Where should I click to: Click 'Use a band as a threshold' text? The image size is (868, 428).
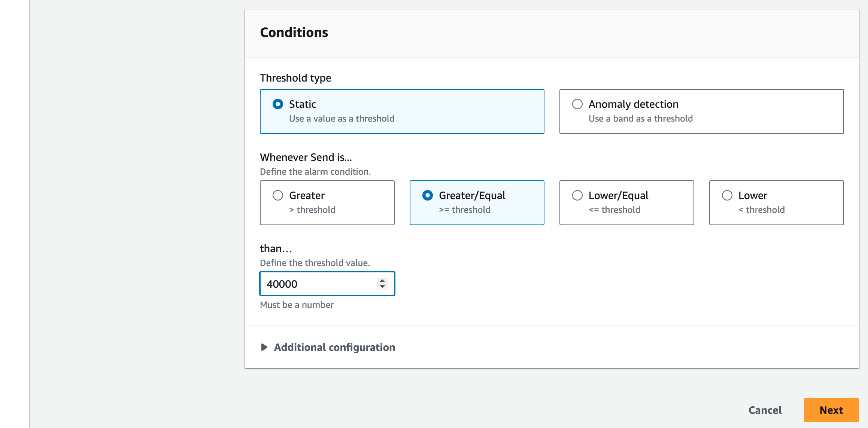coord(641,119)
